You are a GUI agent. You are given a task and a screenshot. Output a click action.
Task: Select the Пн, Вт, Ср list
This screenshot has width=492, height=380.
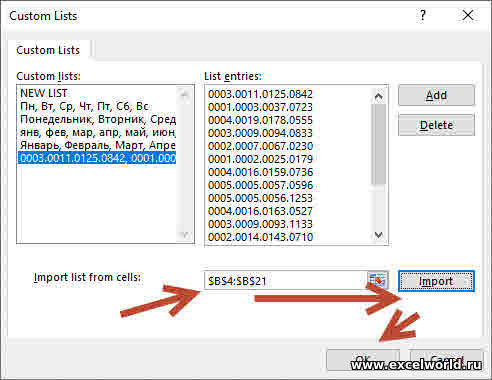click(97, 106)
